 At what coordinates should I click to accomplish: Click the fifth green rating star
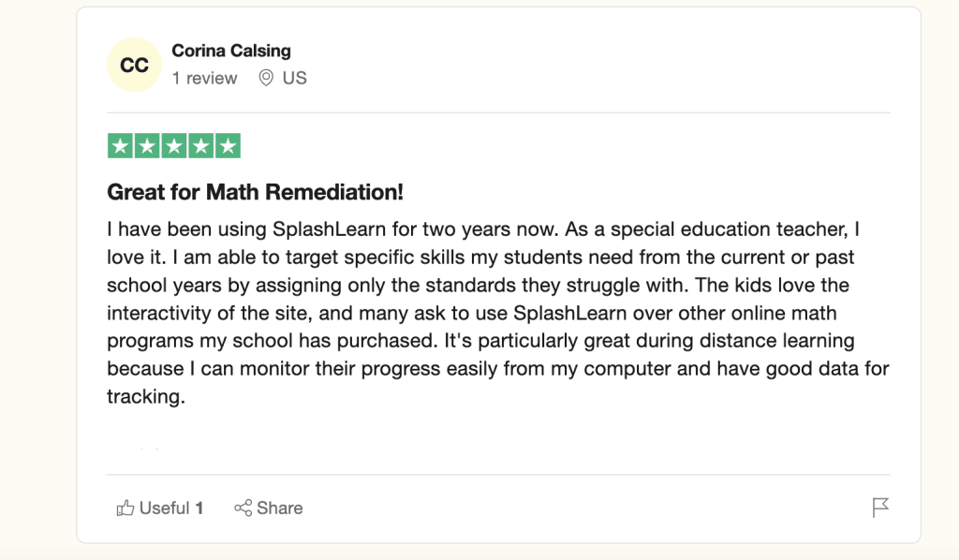pyautogui.click(x=228, y=146)
